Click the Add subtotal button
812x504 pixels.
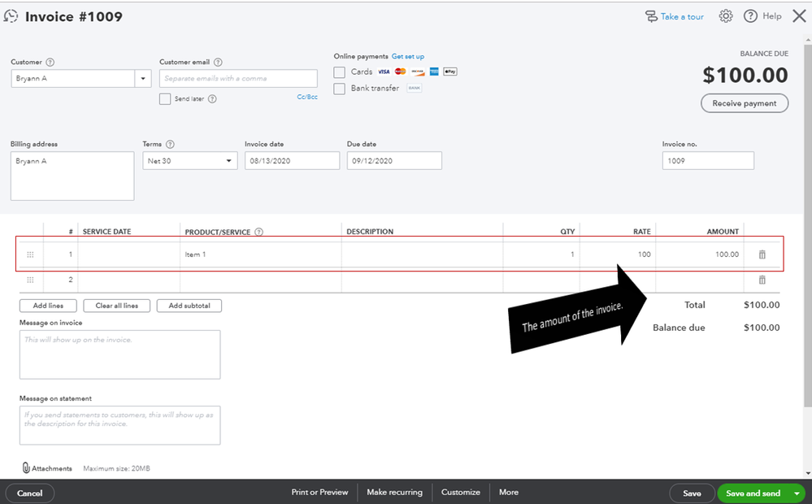click(189, 306)
